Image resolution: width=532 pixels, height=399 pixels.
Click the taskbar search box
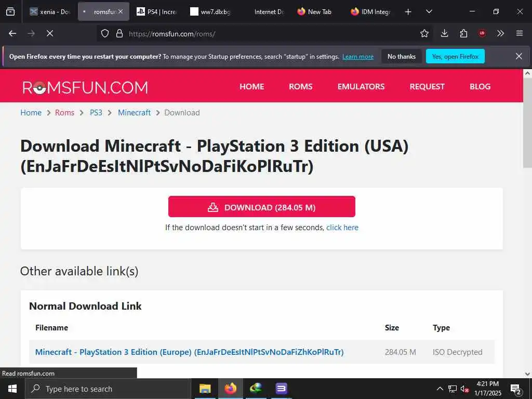(x=108, y=389)
